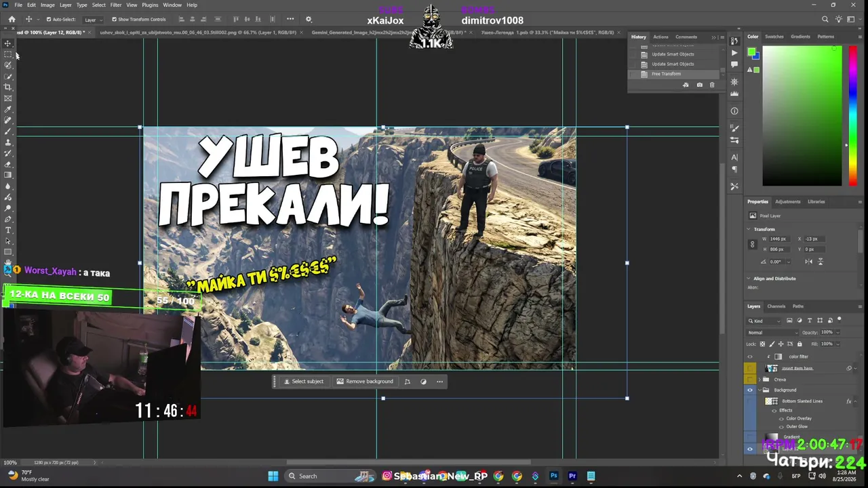The image size is (868, 488).
Task: Toggle Show Transform Controls checkbox
Action: coord(114,20)
